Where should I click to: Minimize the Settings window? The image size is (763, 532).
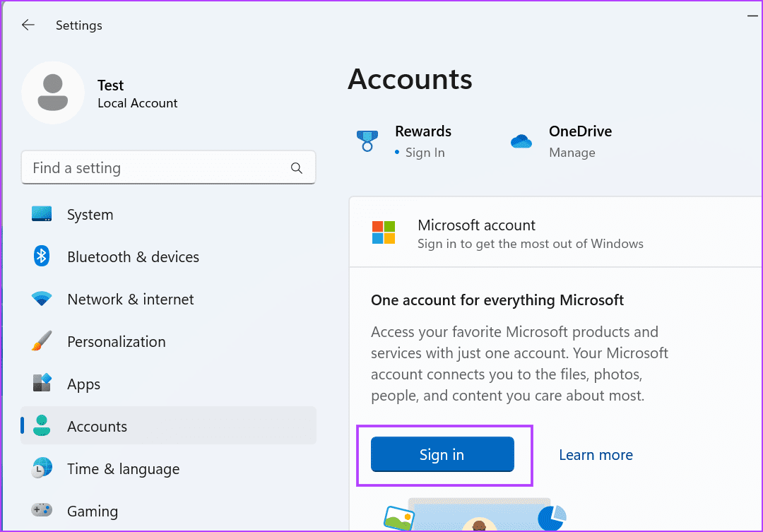752,16
